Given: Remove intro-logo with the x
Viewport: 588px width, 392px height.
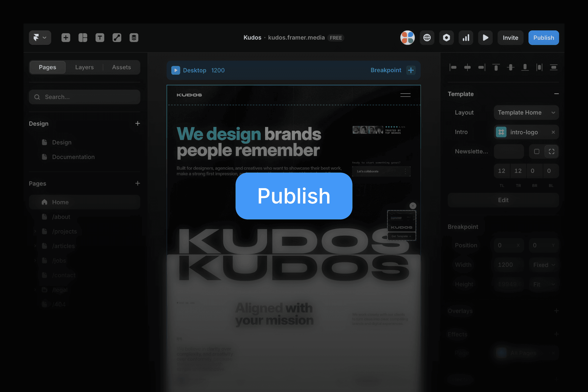Looking at the screenshot, I should point(553,132).
